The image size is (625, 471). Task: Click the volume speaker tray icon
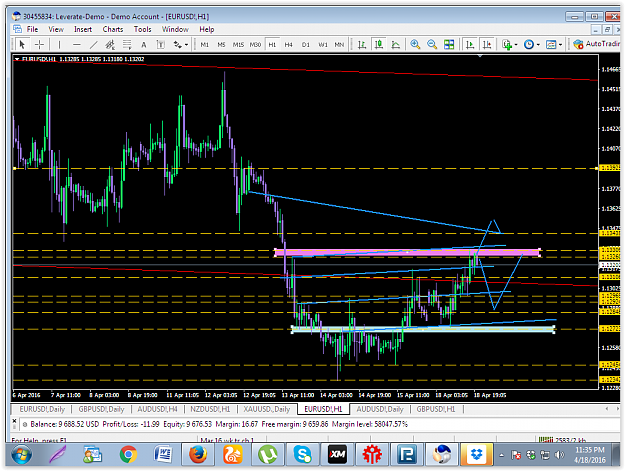(560, 455)
